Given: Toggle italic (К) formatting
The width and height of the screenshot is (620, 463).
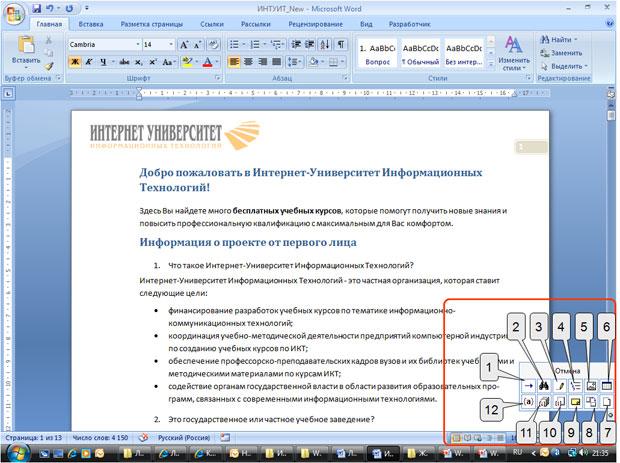Looking at the screenshot, I should pos(89,62).
